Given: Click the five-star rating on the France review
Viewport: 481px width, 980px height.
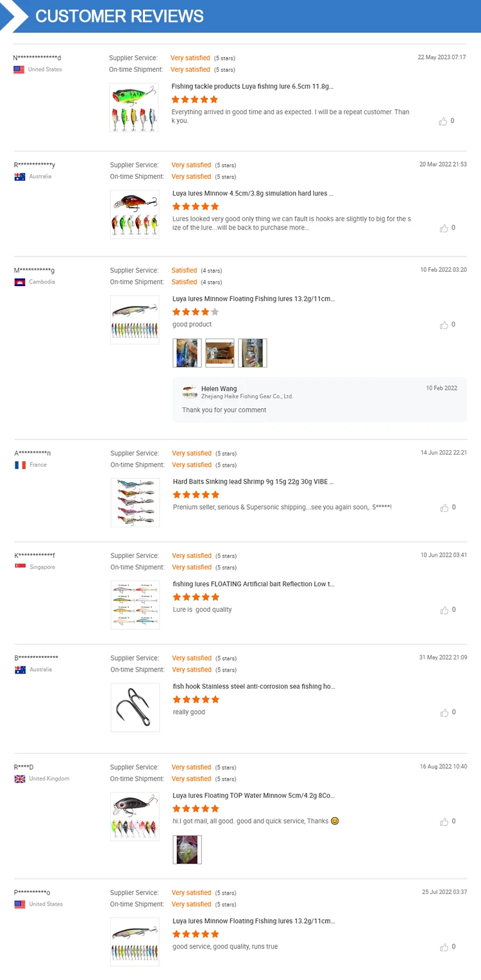Looking at the screenshot, I should [196, 494].
